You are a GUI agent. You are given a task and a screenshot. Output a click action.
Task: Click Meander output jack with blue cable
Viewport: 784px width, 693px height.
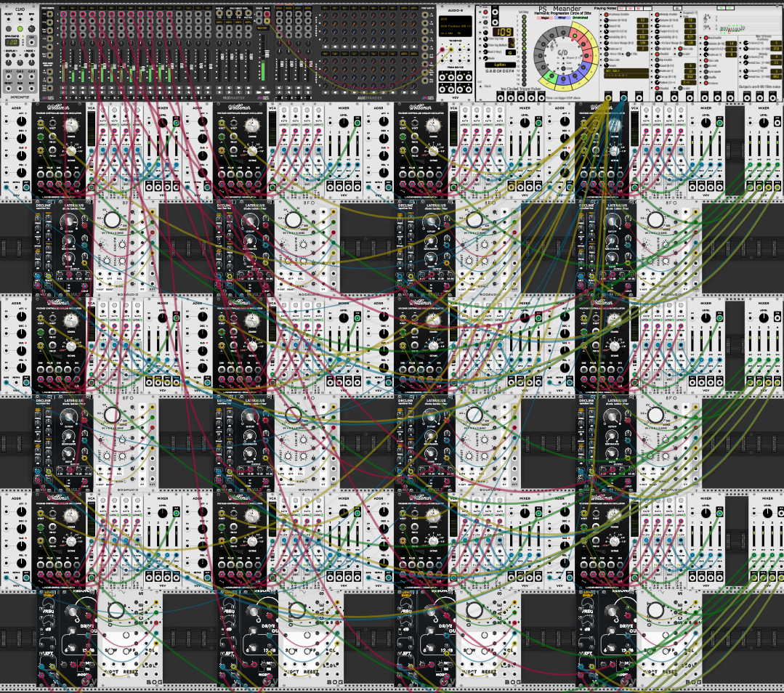(623, 98)
